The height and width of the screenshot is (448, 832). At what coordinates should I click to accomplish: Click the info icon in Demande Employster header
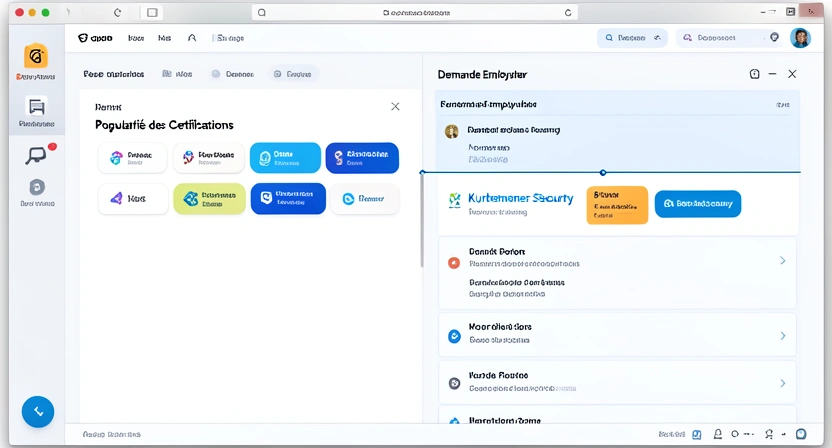(x=755, y=75)
